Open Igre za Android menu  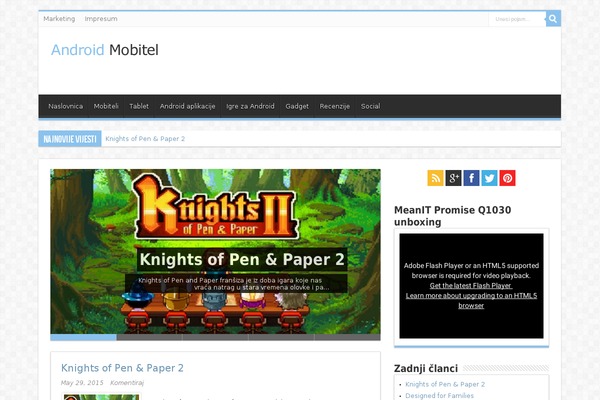click(x=250, y=106)
